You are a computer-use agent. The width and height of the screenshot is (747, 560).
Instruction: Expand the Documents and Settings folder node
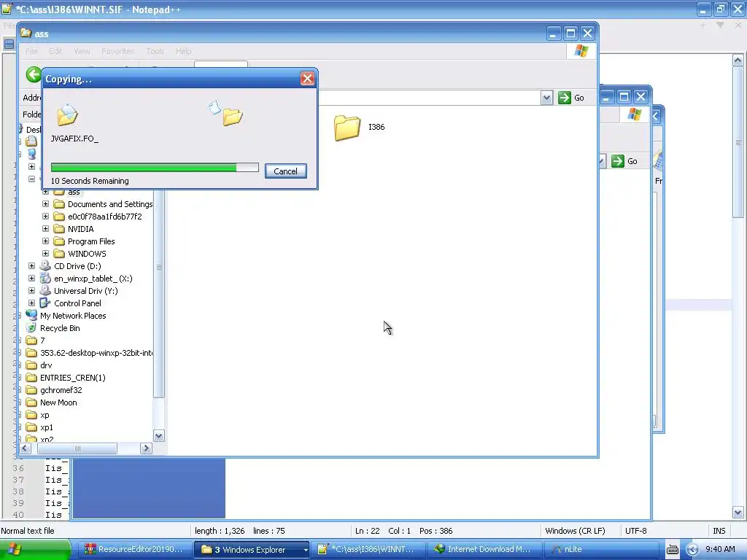pos(46,204)
